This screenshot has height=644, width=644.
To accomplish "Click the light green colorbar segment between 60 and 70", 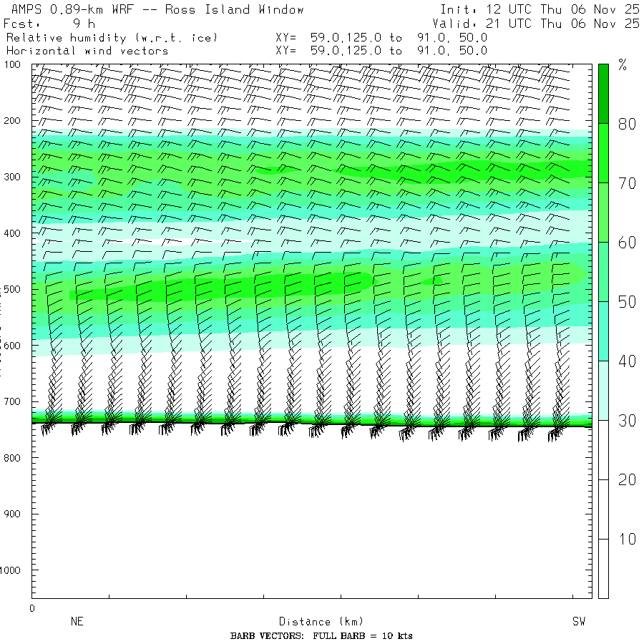I will click(x=603, y=213).
